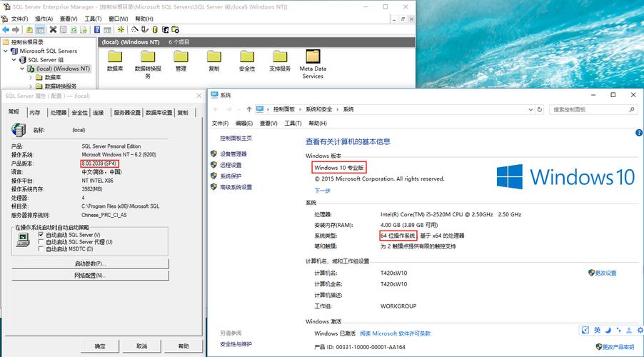Click the 控制面板主页 link

point(236,139)
